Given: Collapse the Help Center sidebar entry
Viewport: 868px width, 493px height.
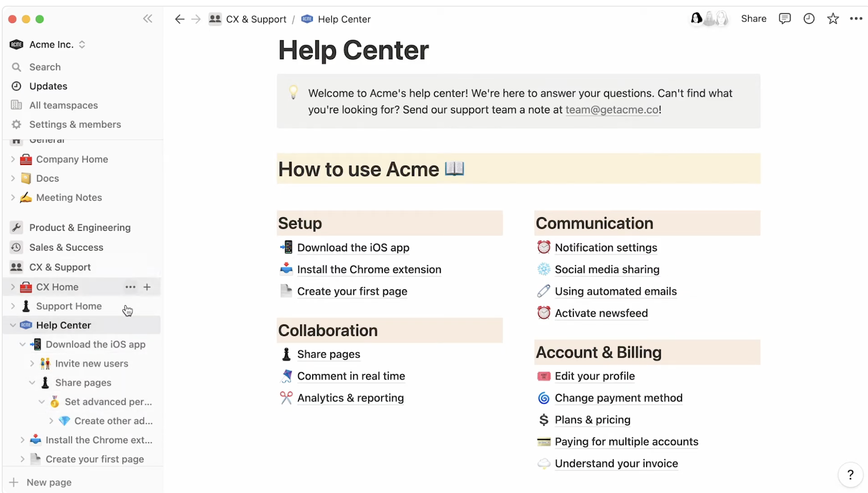Looking at the screenshot, I should pos(12,325).
